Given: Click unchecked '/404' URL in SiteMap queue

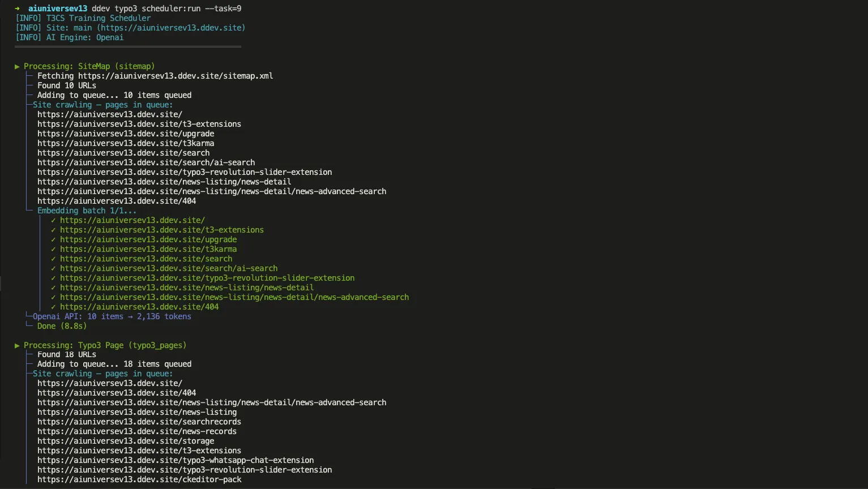Looking at the screenshot, I should point(117,201).
